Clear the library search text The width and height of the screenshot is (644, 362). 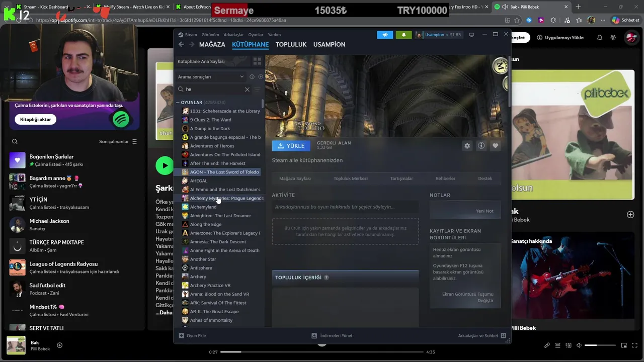[x=247, y=89]
